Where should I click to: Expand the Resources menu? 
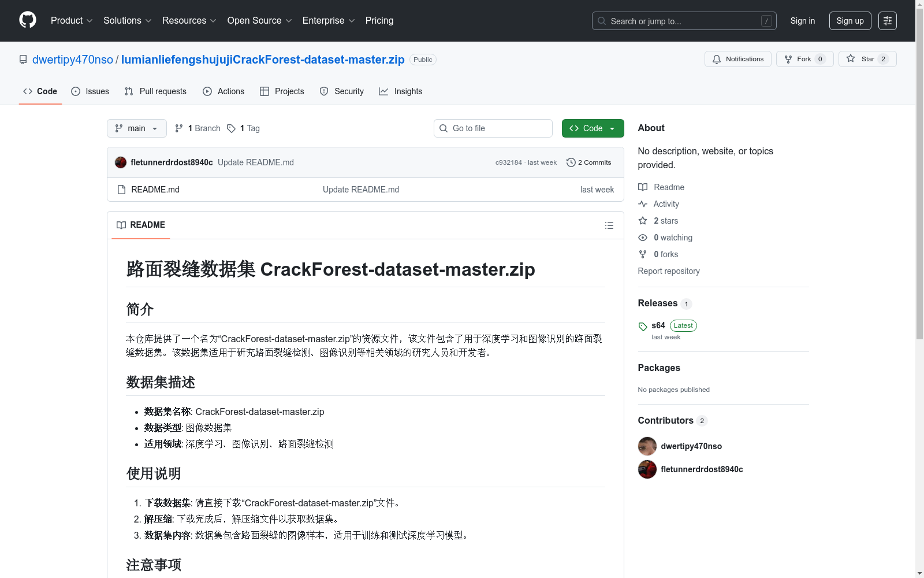point(189,21)
